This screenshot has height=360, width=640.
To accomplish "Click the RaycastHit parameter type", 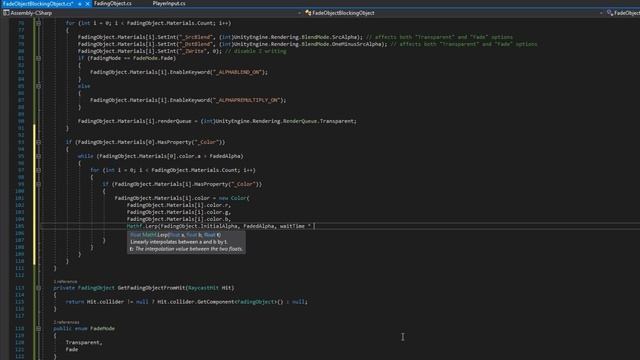I will pos(203,288).
